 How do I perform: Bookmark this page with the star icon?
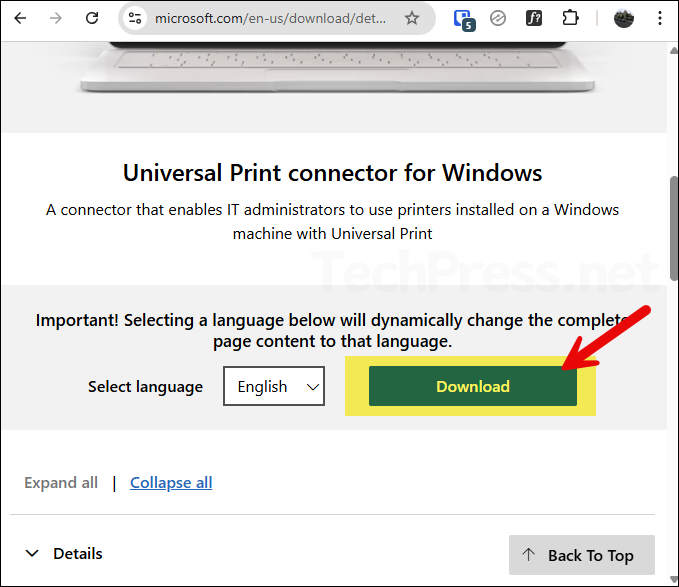click(x=412, y=18)
